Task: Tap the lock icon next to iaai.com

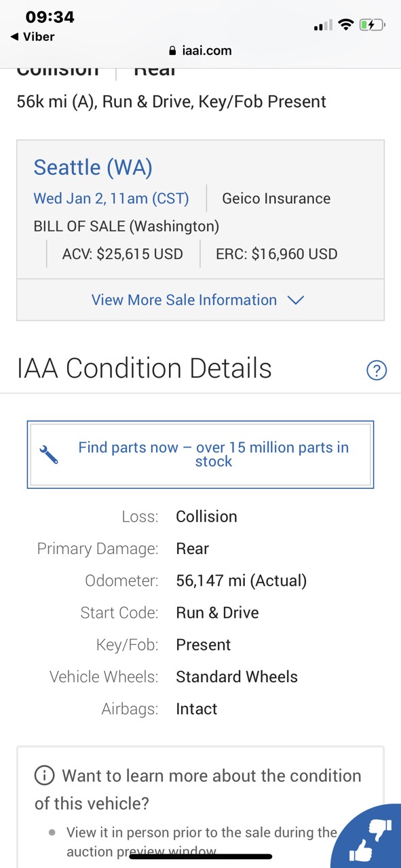Action: [174, 51]
